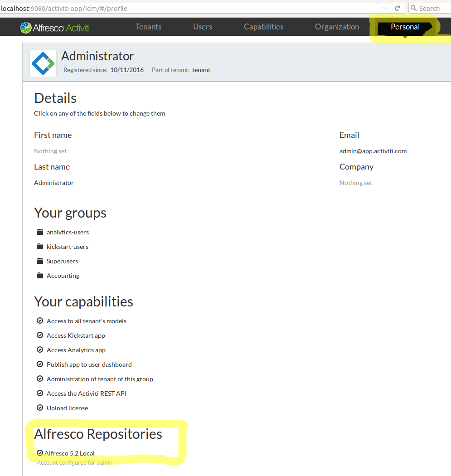Click 'Upload license' capability text

point(68,408)
